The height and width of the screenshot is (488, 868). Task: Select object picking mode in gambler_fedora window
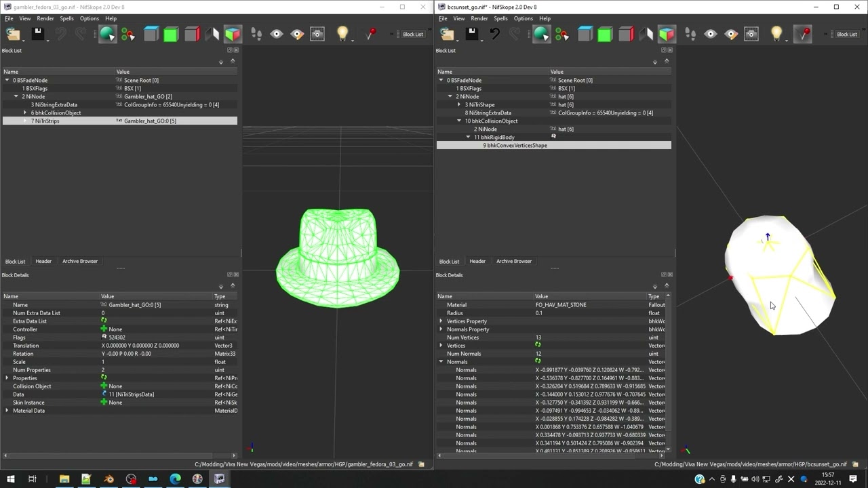tap(107, 34)
